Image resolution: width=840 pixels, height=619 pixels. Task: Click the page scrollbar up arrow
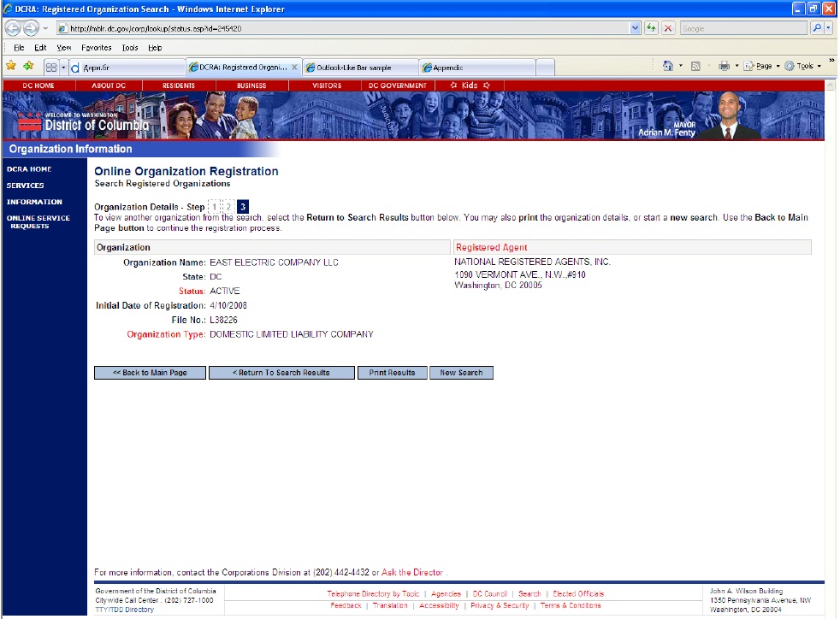coord(831,85)
